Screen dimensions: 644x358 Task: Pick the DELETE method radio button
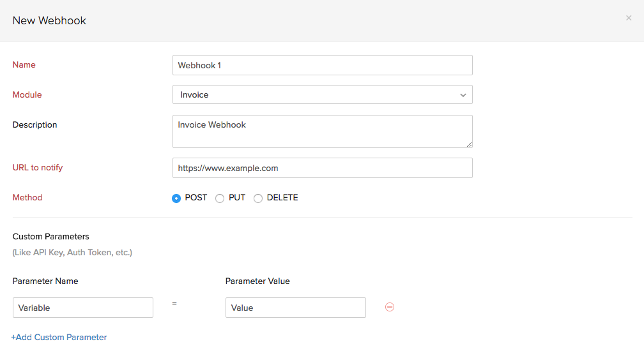[x=258, y=198]
